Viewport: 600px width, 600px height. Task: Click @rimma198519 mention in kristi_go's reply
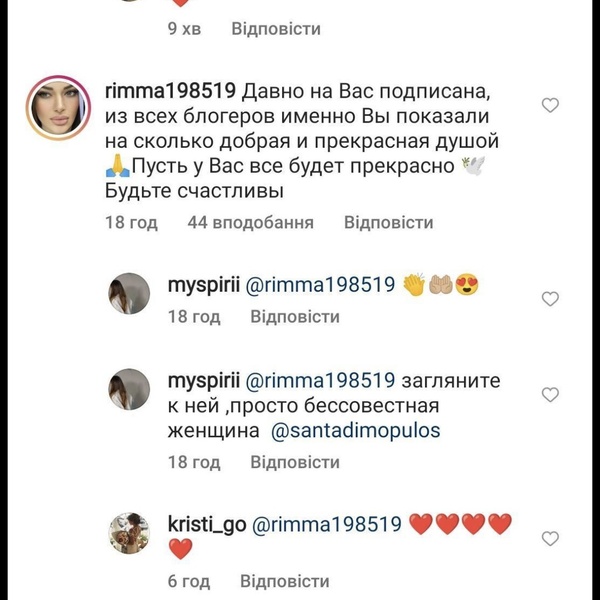(x=333, y=523)
